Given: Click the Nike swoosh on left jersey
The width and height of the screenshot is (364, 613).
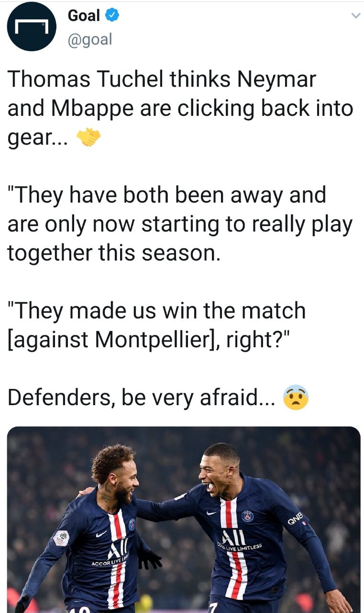Looking at the screenshot, I should [x=101, y=534].
